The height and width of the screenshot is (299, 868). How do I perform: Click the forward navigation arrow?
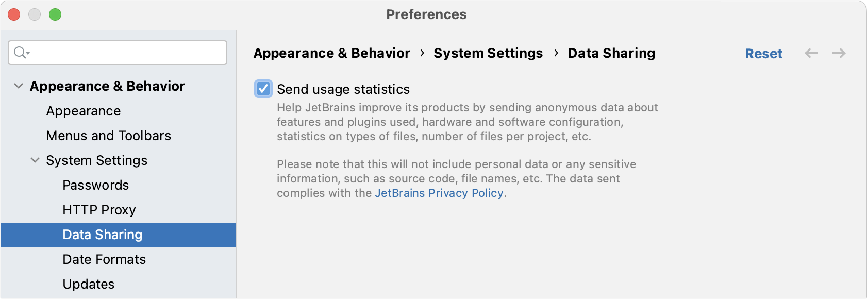click(839, 53)
